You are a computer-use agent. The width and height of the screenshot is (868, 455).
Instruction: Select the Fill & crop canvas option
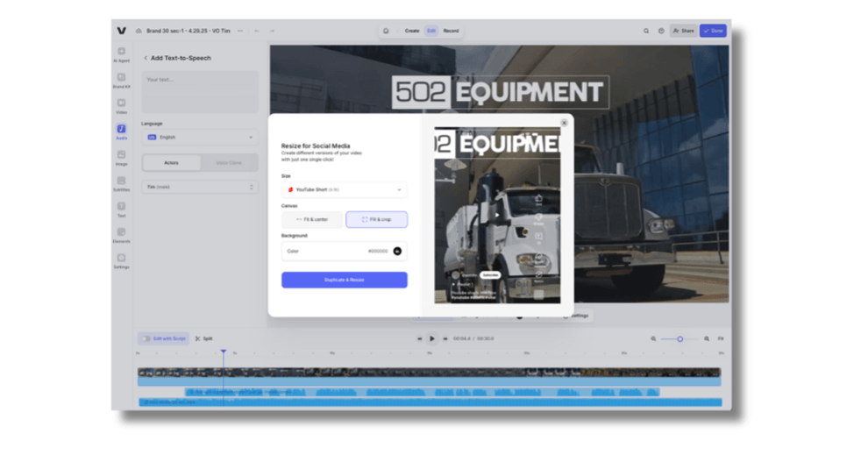376,219
